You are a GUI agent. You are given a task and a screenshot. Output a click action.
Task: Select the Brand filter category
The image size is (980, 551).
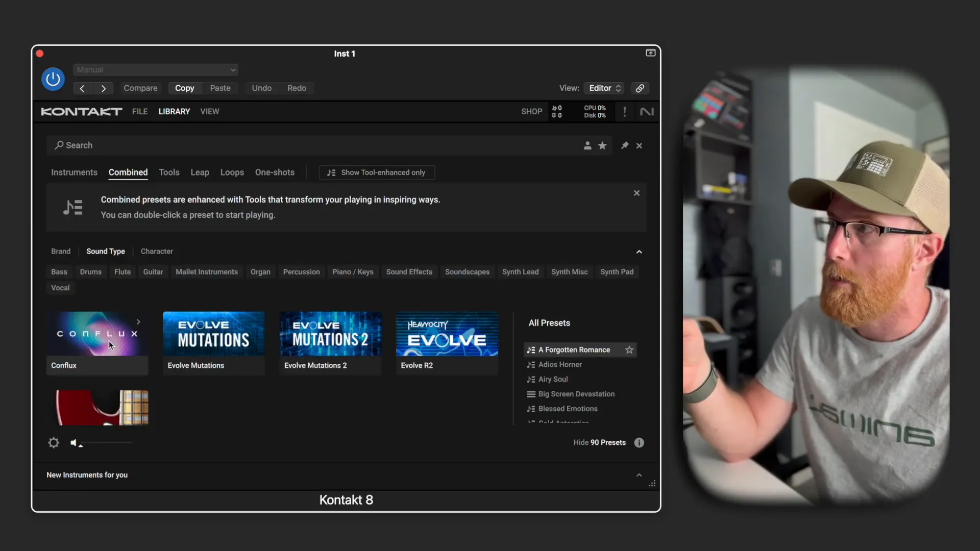61,252
